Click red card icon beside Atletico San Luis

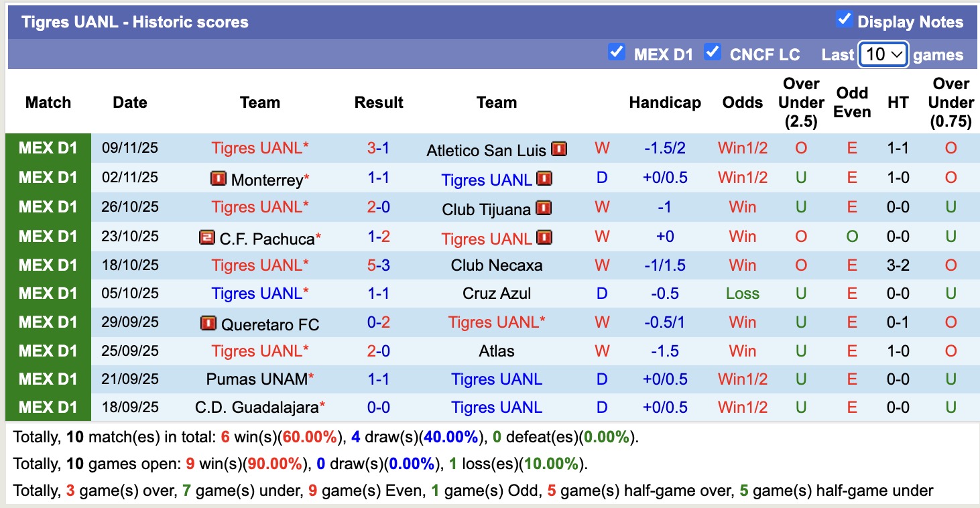(x=559, y=149)
